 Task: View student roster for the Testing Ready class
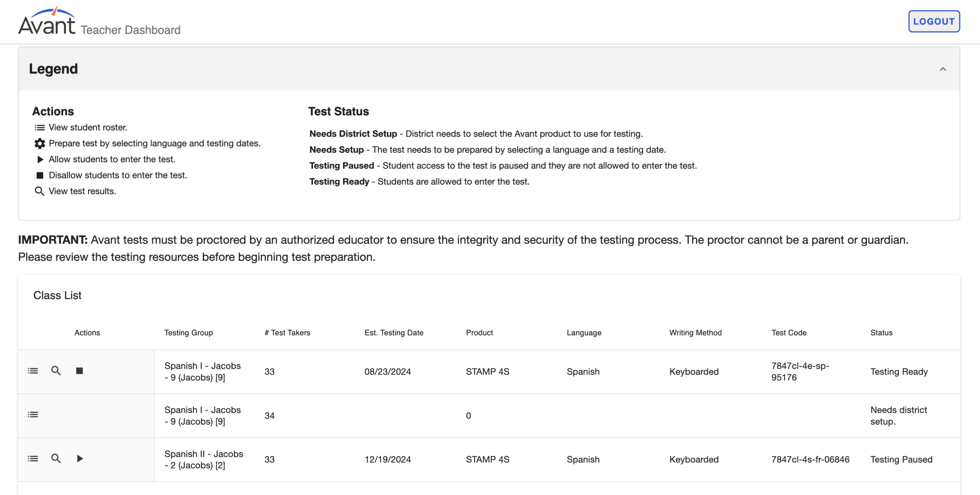click(x=33, y=371)
